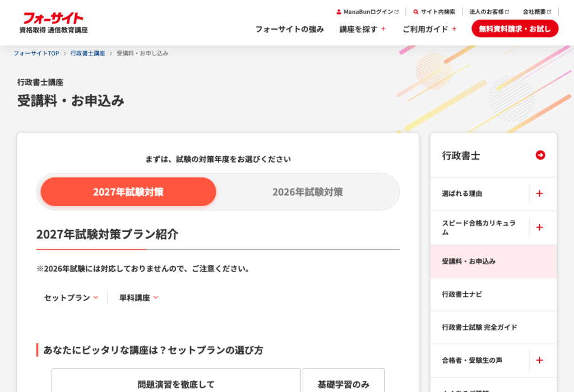Click the site search magnifier icon
This screenshot has width=574, height=392.
pos(415,12)
